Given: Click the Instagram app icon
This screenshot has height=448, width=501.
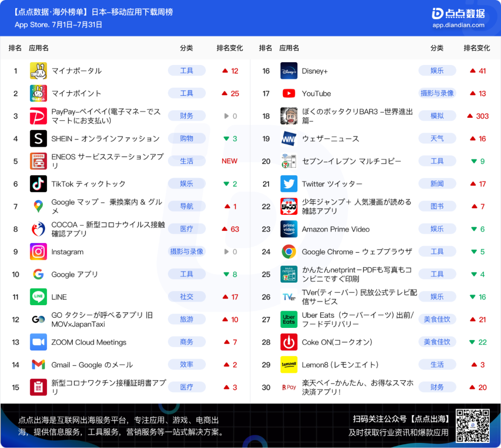Looking at the screenshot, I should [x=39, y=251].
